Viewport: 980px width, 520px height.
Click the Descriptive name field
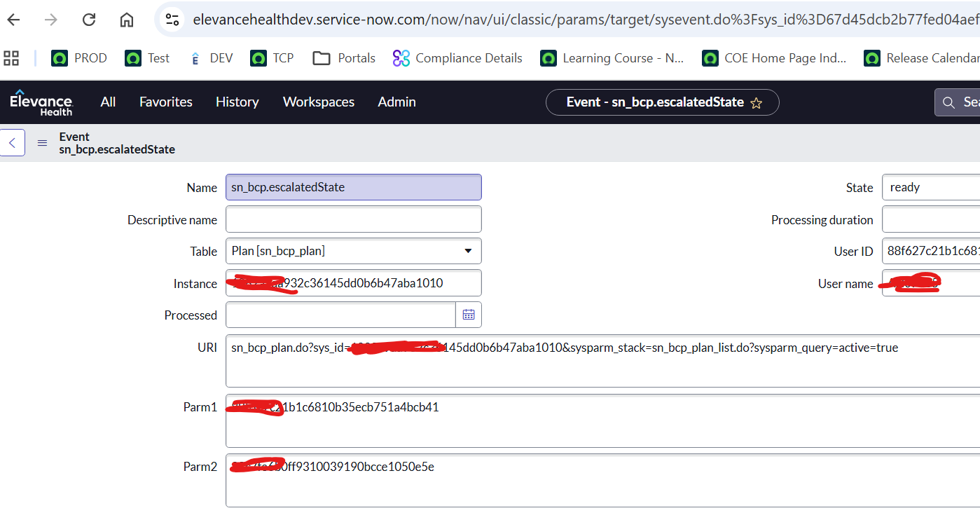pos(353,219)
